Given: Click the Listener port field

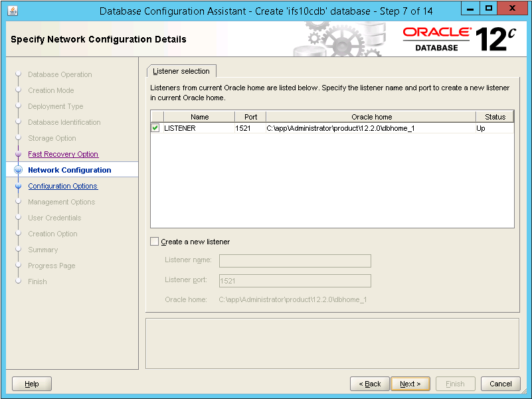Looking at the screenshot, I should (x=295, y=281).
